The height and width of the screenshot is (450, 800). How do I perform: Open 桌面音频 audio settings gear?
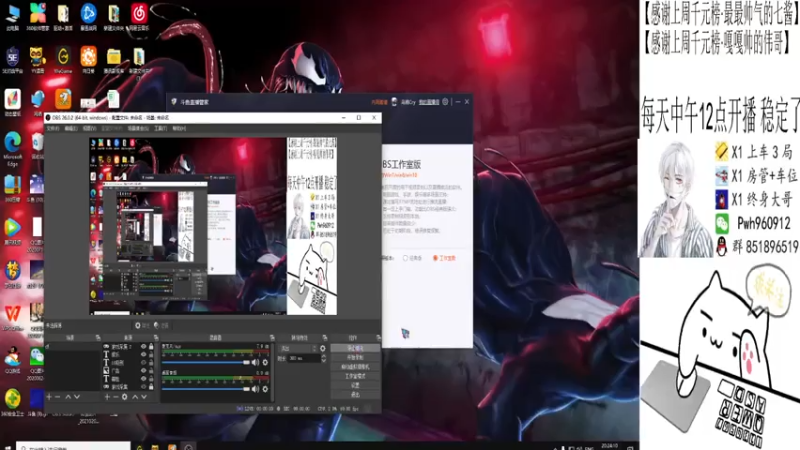265,389
